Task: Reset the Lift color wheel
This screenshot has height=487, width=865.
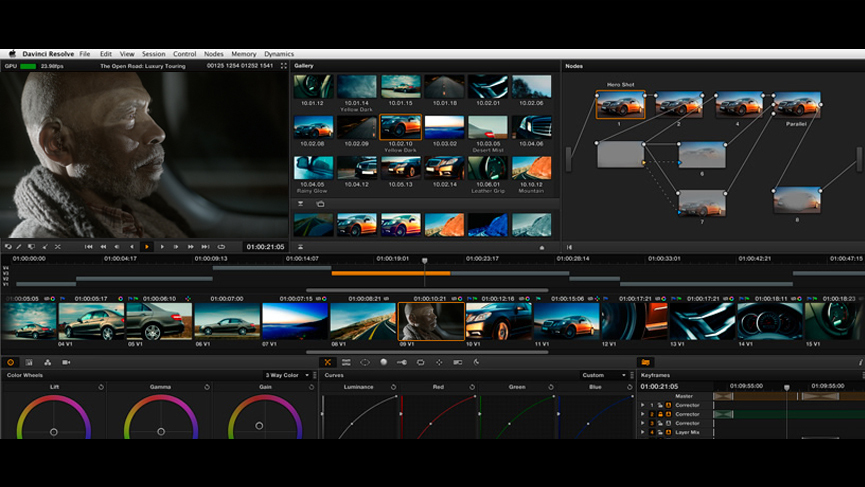Action: [101, 386]
